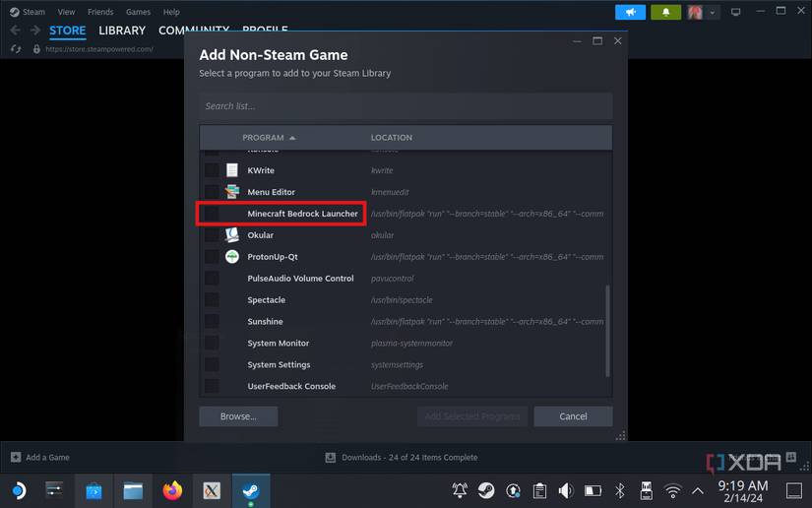Open the Help menu

tap(171, 12)
